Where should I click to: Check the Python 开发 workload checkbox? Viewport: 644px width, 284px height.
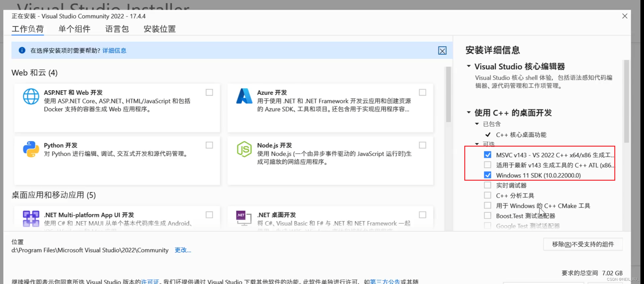pos(209,145)
